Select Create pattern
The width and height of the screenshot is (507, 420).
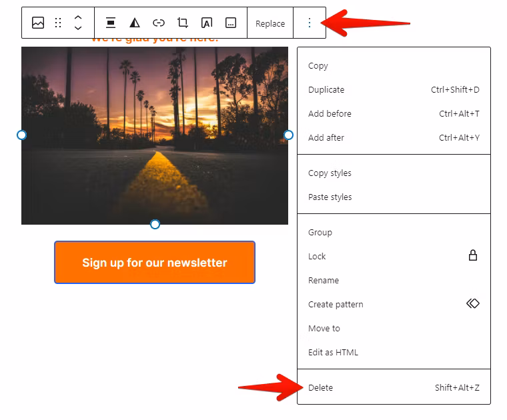click(394, 305)
